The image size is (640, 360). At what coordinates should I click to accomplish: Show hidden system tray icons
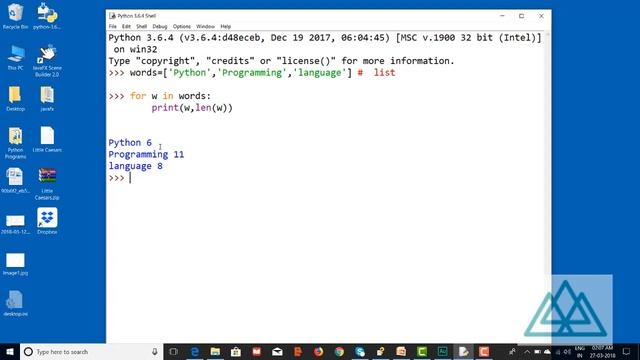(527, 352)
